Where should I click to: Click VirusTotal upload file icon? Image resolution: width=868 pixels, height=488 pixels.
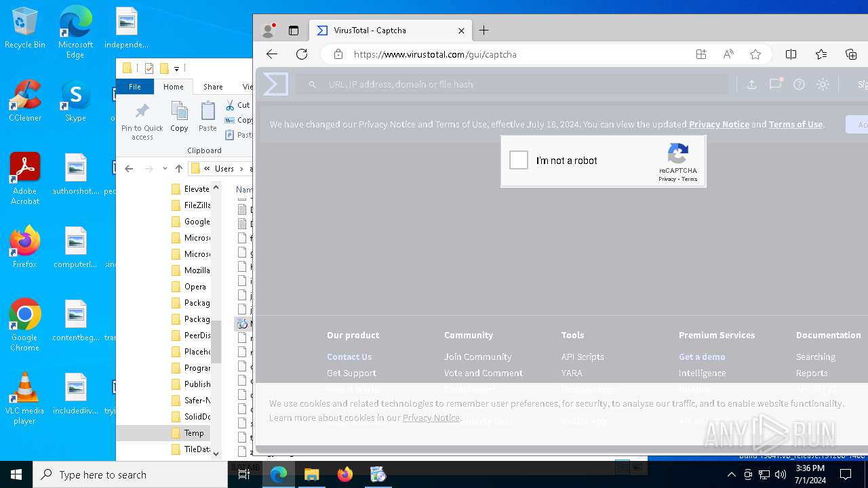tap(751, 84)
